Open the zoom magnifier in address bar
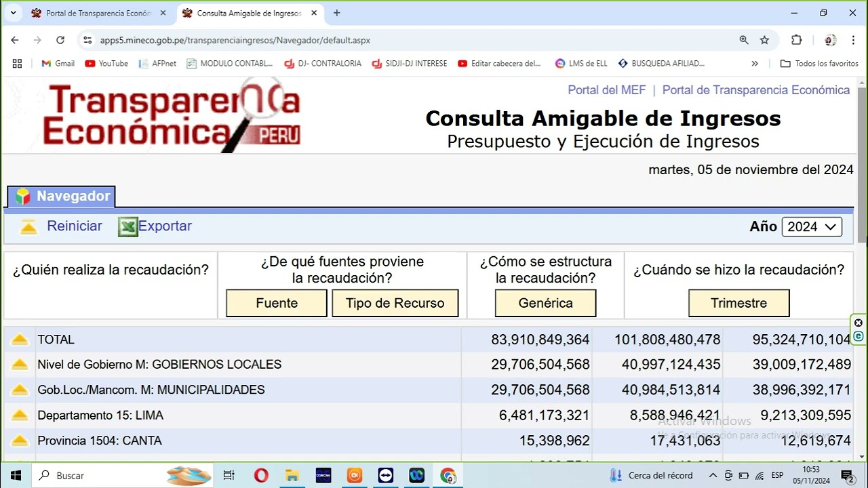 click(744, 40)
